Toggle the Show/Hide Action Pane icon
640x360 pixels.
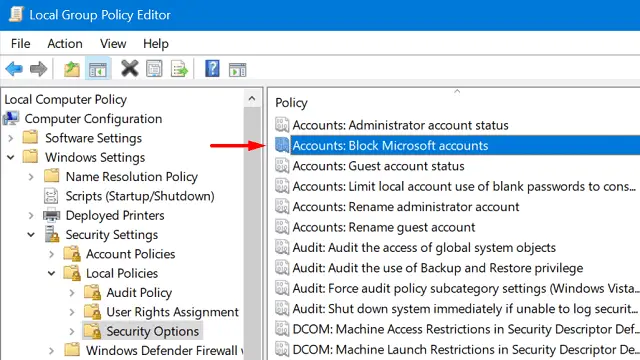(238, 70)
